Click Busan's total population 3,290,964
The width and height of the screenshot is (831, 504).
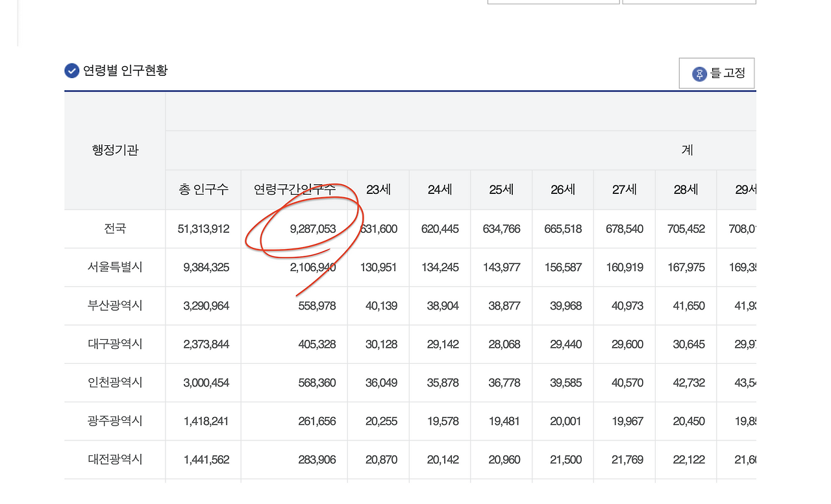point(206,306)
